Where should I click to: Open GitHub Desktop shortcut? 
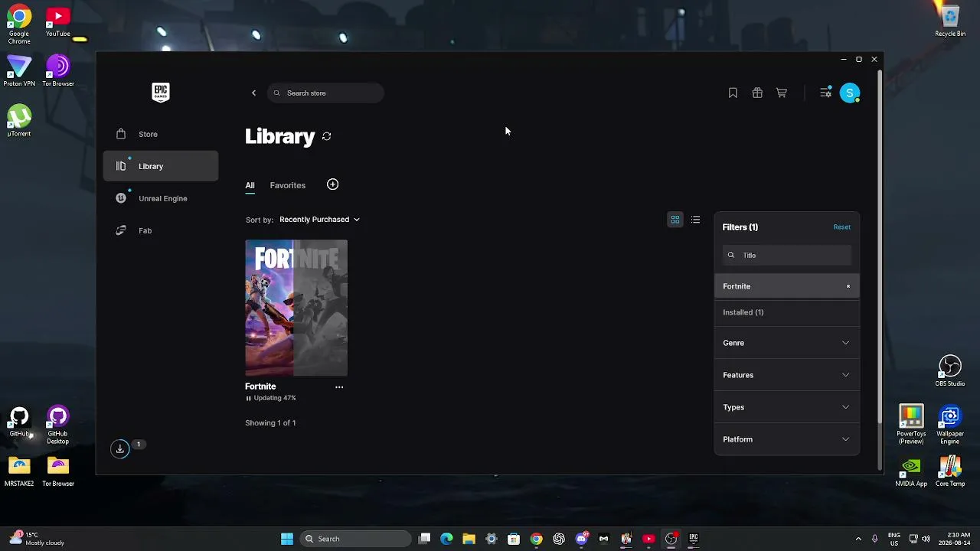pos(58,425)
